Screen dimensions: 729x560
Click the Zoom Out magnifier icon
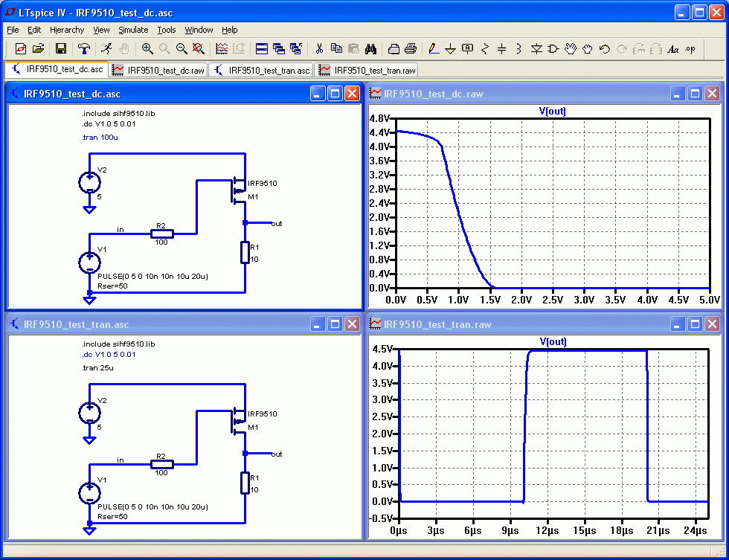pyautogui.click(x=182, y=48)
